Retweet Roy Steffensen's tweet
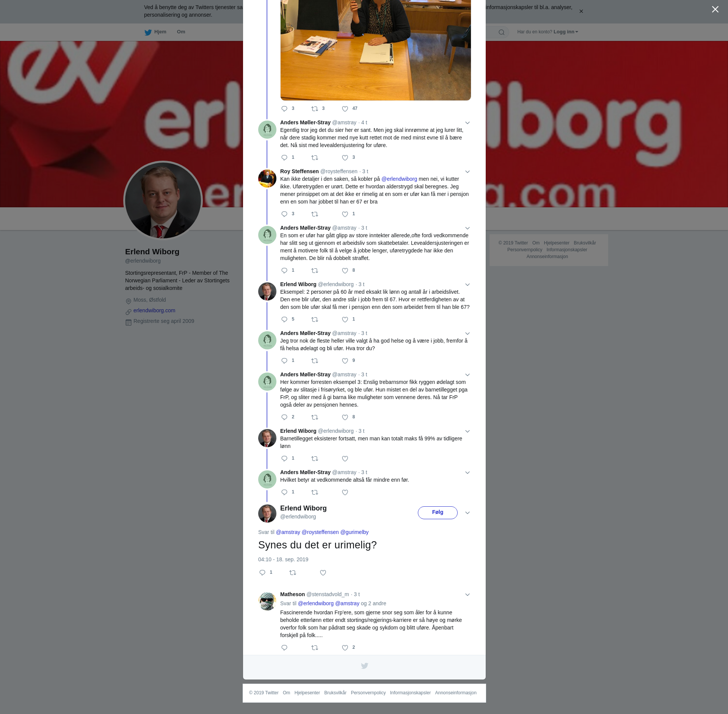The width and height of the screenshot is (728, 714). click(315, 214)
